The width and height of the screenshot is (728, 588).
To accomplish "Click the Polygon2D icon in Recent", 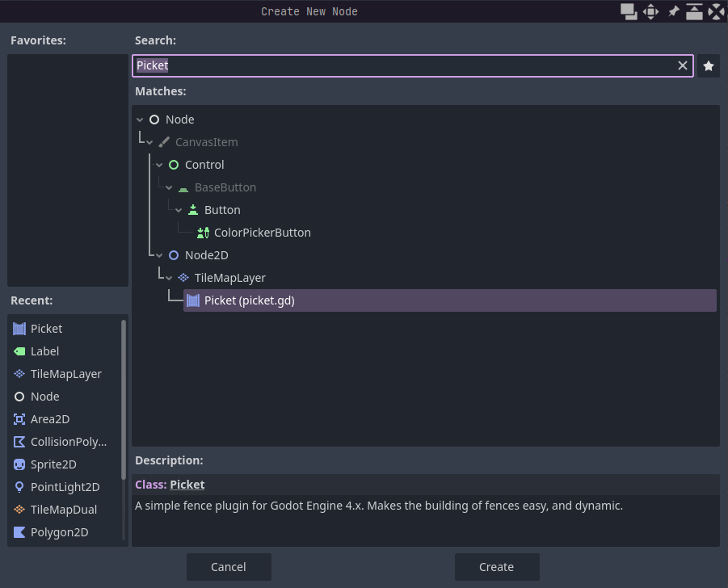I will tap(19, 532).
